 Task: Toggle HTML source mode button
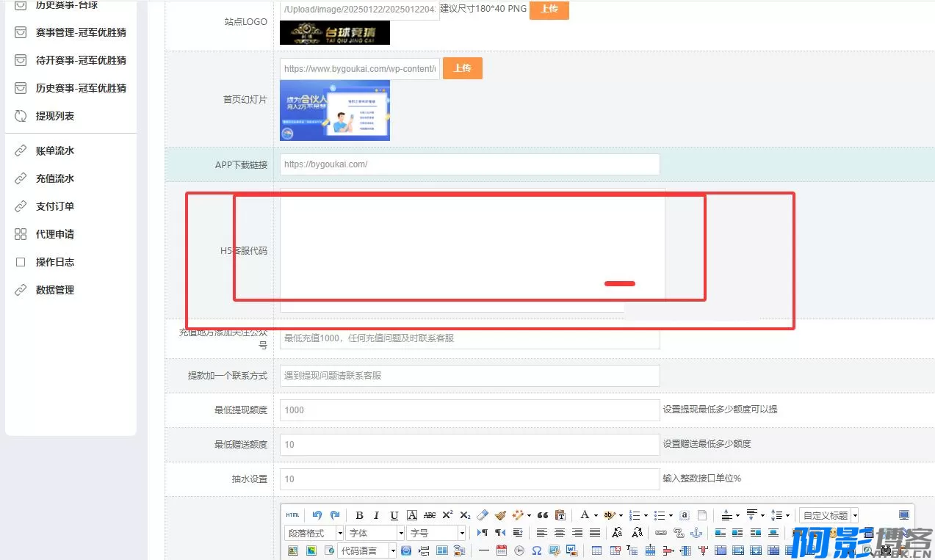292,515
